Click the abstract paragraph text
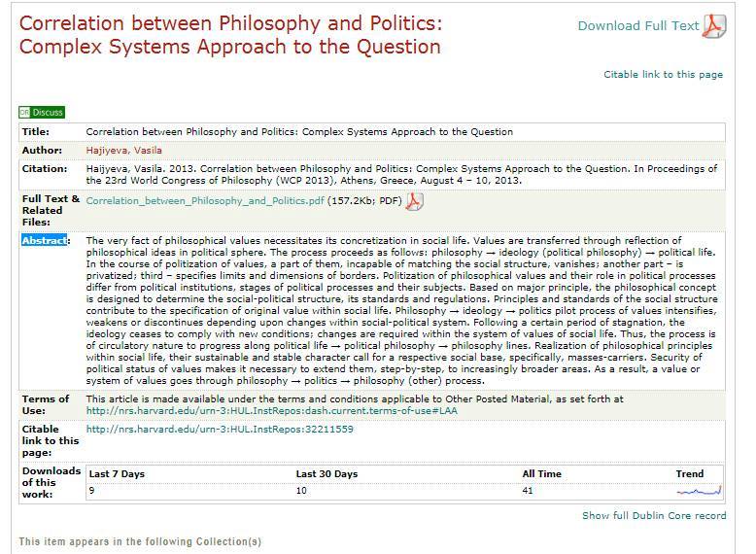 [401, 310]
